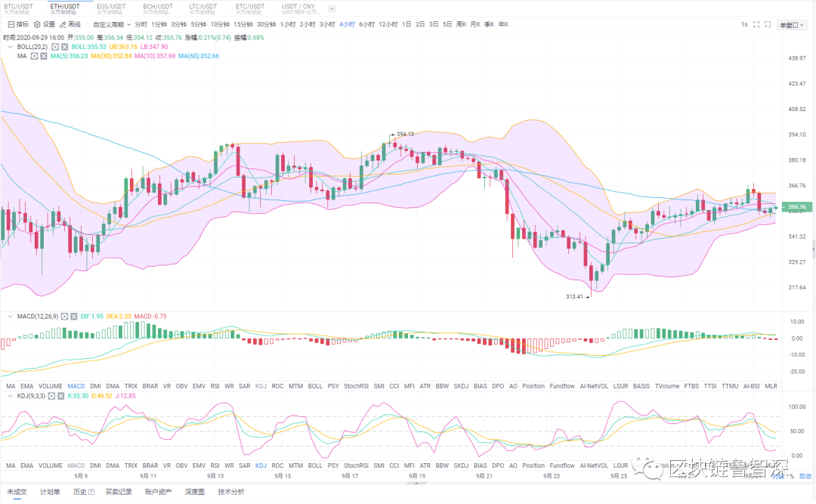816x504 pixels.
Task: Open the 计划单 planned orders tab
Action: pos(50,492)
